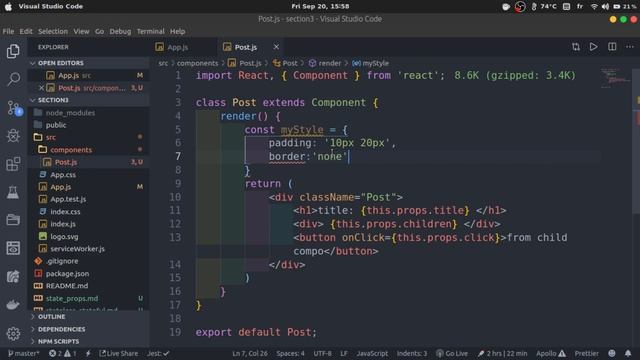This screenshot has height=360, width=640.
Task: Open the Extensions view
Action: (13, 164)
